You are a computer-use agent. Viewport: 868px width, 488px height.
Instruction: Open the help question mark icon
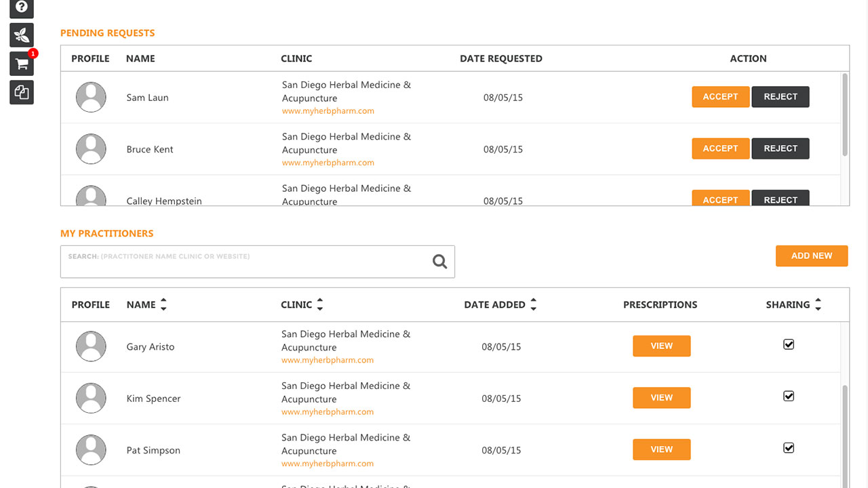point(22,8)
